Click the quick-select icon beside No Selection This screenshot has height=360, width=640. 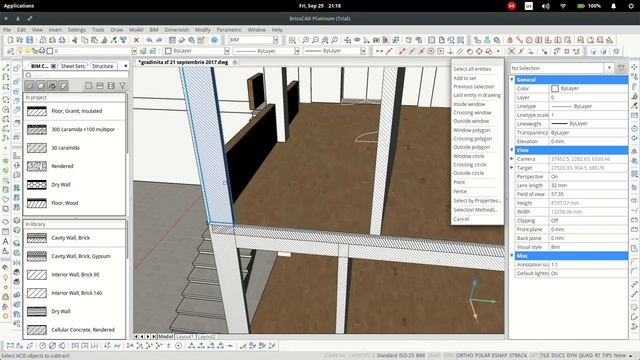coord(621,68)
